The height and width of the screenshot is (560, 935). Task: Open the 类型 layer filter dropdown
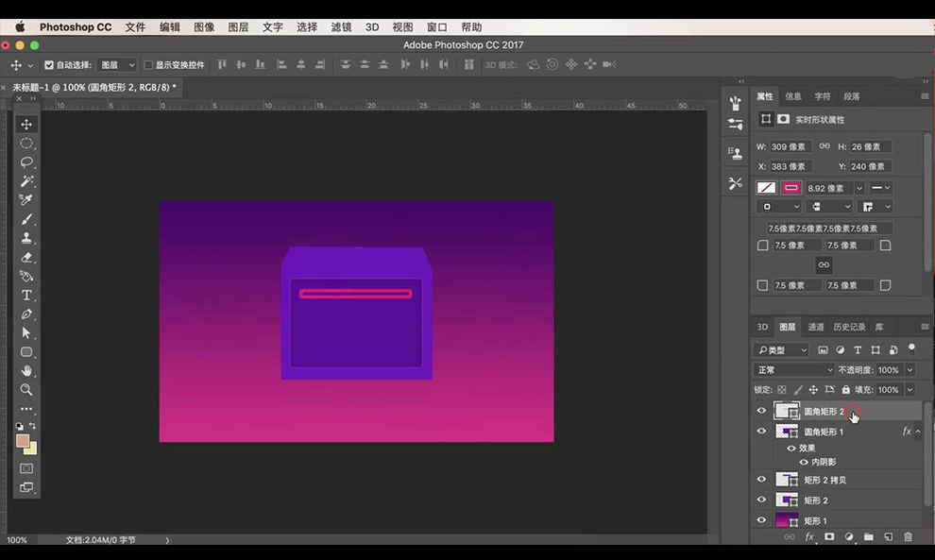pyautogui.click(x=781, y=350)
